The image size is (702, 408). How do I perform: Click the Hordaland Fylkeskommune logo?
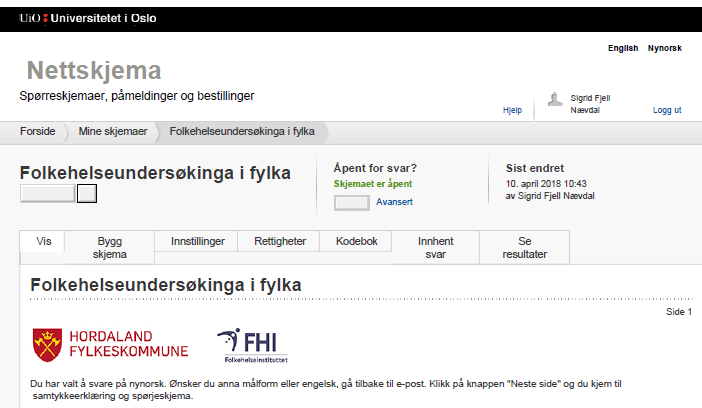[x=110, y=343]
